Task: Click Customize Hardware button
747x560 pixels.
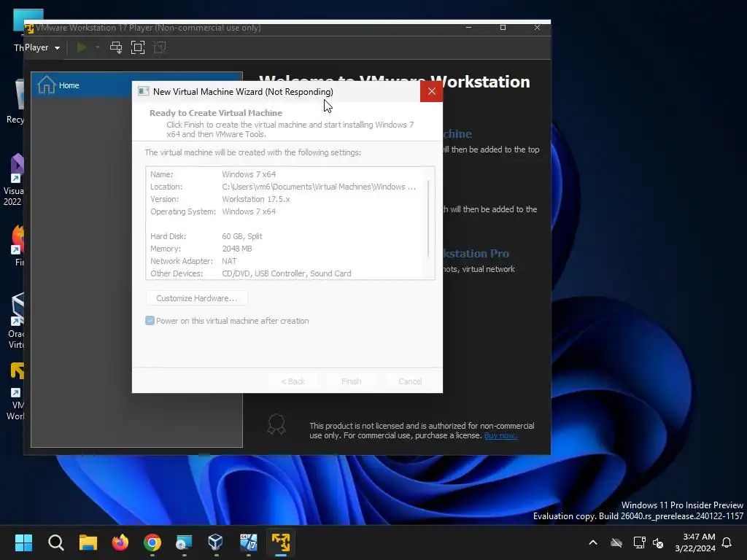Action: 196,298
